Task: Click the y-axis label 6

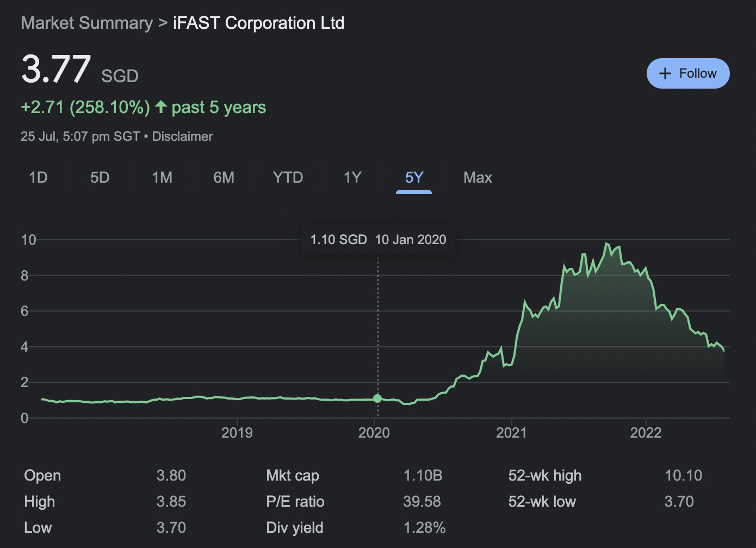Action: click(24, 311)
